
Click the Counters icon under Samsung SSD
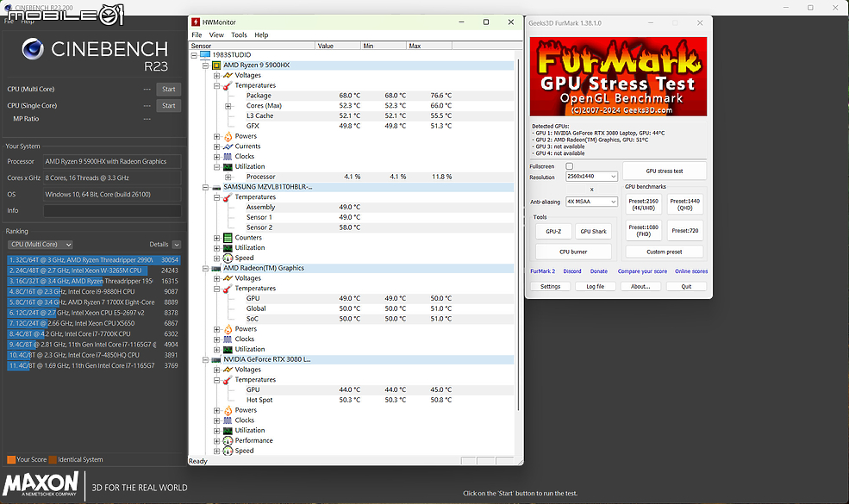pyautogui.click(x=228, y=238)
